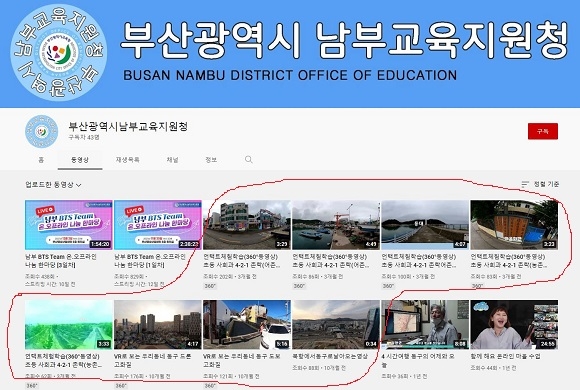Screen dimensions: 580x390
Task: Play the 8:08 man at computer video
Action: [x=425, y=325]
